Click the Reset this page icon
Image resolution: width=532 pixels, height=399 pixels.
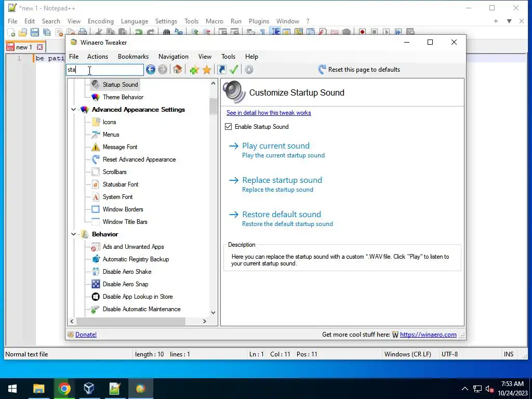322,70
